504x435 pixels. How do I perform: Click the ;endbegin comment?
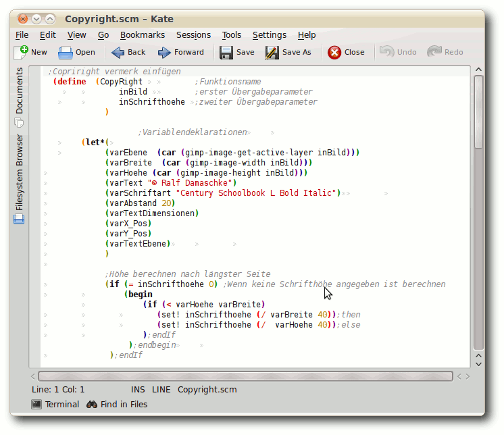point(154,345)
